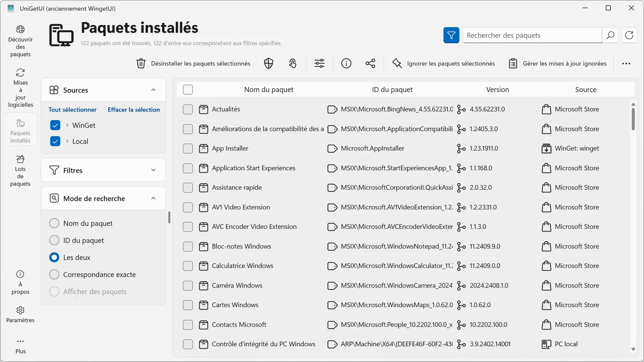Screen dimensions: 644x362
Task: Click the PC local source icon
Action: (547, 344)
